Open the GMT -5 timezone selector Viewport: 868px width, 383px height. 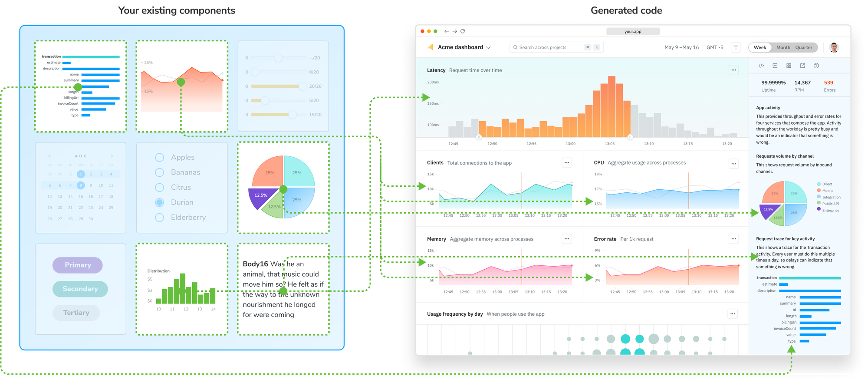(x=715, y=47)
